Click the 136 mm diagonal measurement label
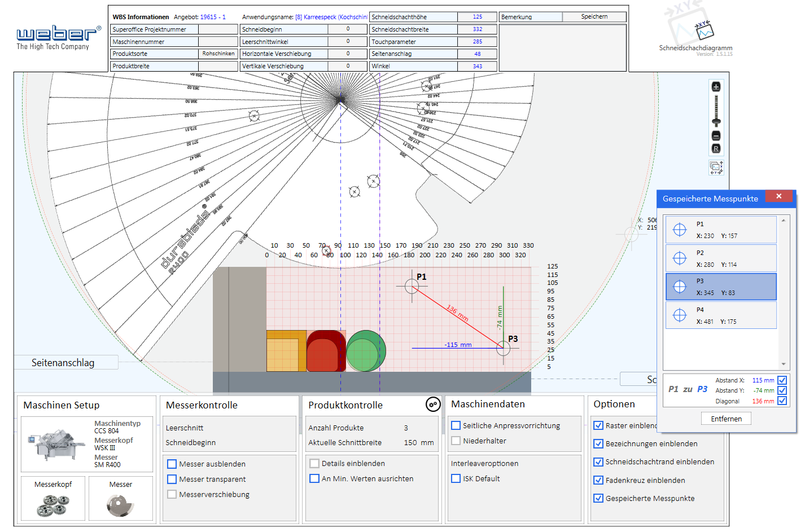 [457, 313]
